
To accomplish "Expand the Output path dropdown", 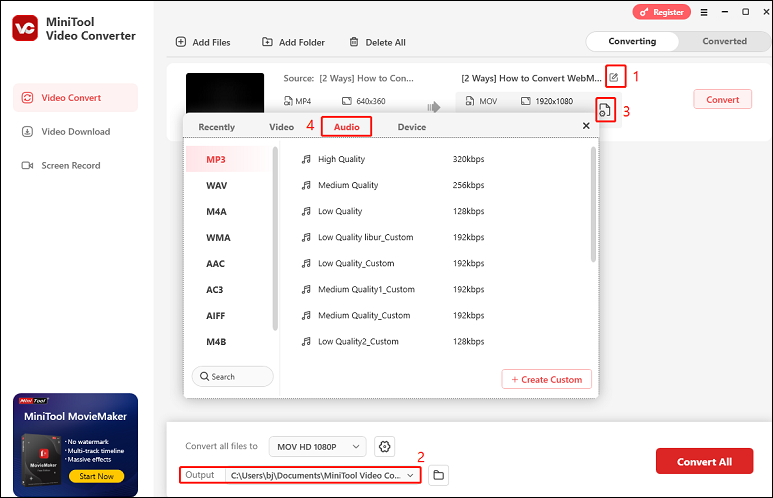I will click(x=410, y=475).
